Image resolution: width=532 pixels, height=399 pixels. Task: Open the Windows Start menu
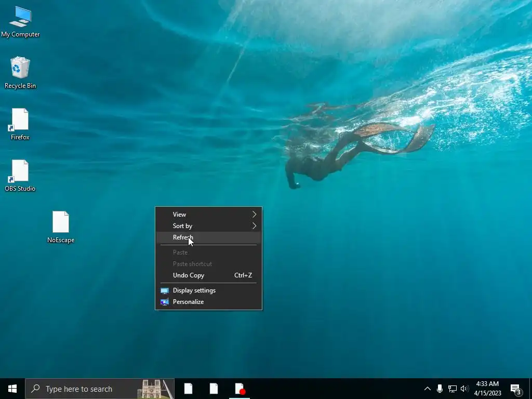[x=12, y=389]
